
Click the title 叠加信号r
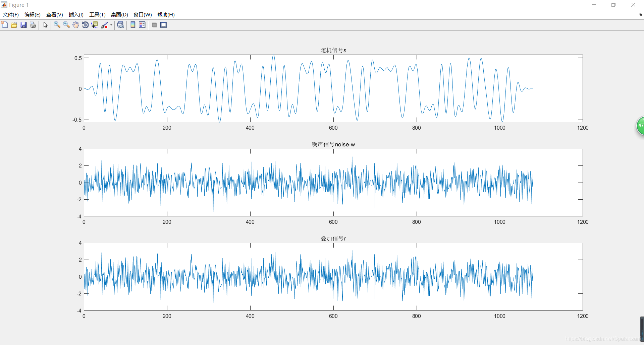333,238
